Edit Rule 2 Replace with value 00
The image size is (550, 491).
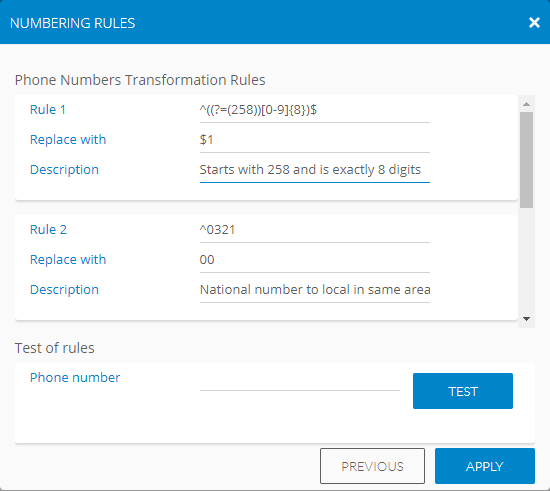[315, 260]
